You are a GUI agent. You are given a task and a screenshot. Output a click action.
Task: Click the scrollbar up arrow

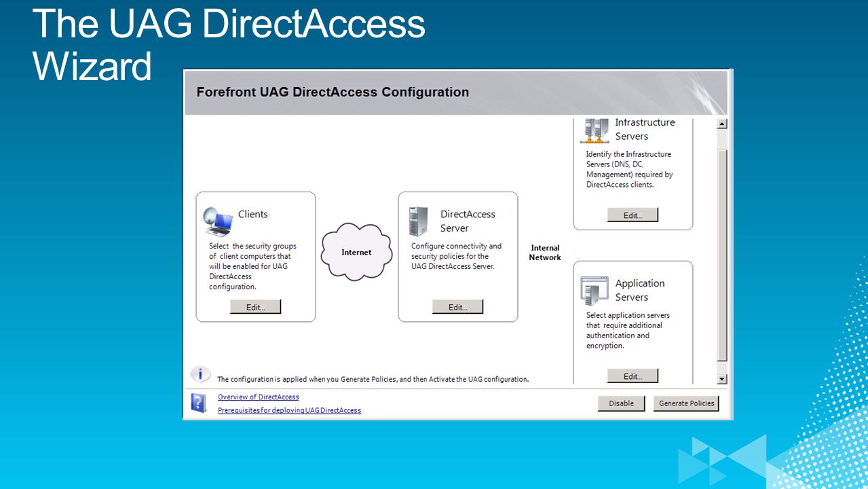coord(722,124)
